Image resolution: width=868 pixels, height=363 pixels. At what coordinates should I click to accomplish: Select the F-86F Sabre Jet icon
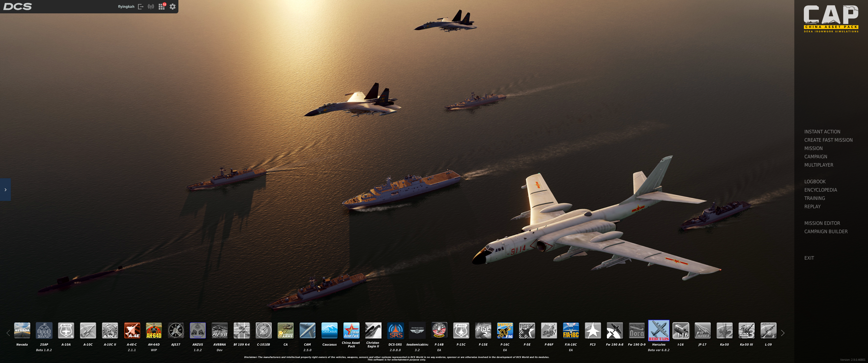point(549,330)
